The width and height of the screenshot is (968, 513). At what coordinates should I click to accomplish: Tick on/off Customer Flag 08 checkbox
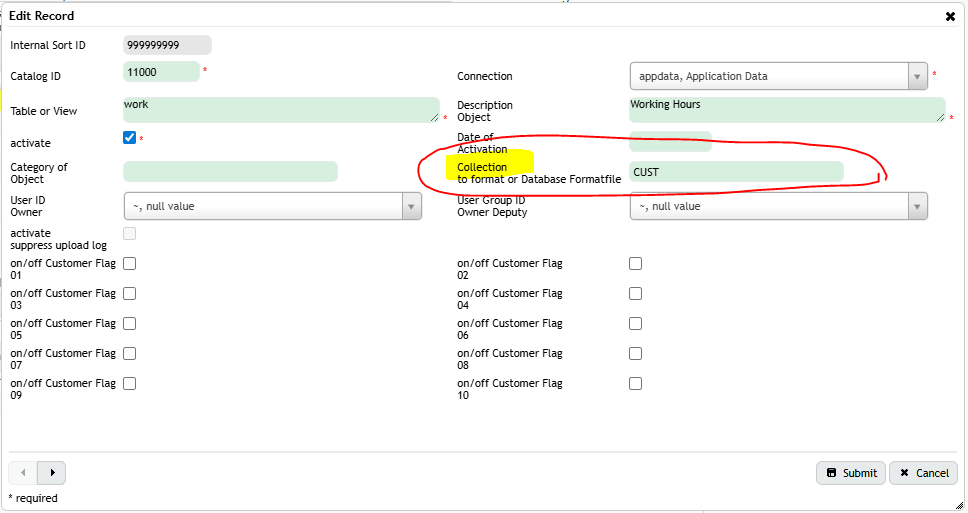[x=635, y=354]
